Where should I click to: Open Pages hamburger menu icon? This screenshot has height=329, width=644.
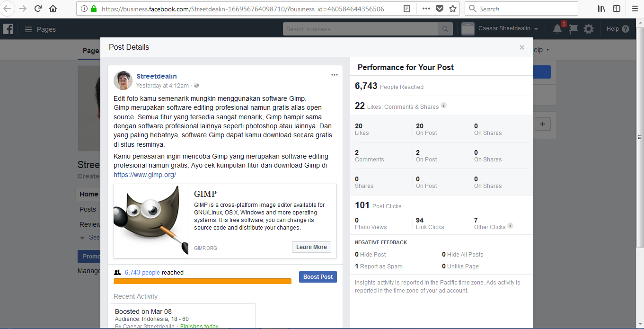[28, 29]
